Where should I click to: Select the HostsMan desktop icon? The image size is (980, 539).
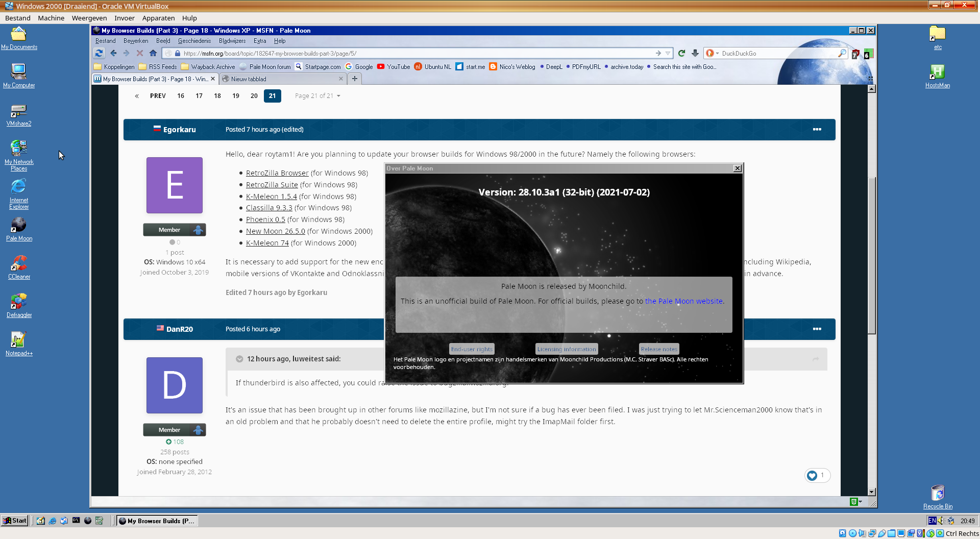(938, 76)
